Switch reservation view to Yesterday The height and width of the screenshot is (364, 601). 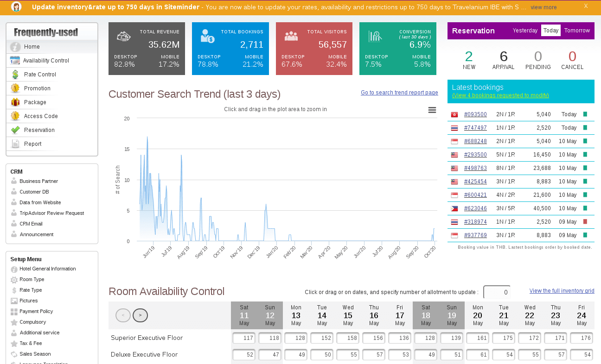(x=525, y=31)
